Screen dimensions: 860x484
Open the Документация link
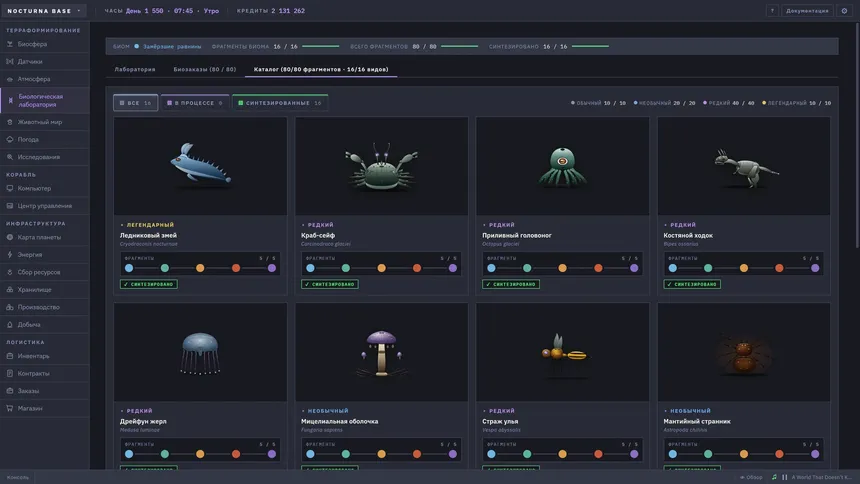point(807,10)
